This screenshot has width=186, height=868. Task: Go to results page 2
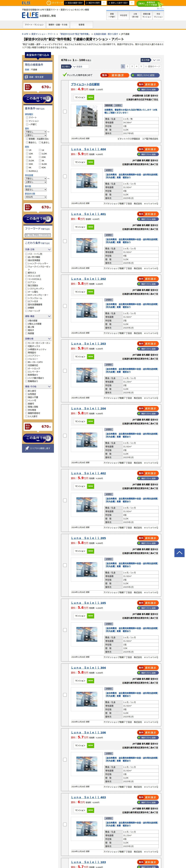pos(127,67)
